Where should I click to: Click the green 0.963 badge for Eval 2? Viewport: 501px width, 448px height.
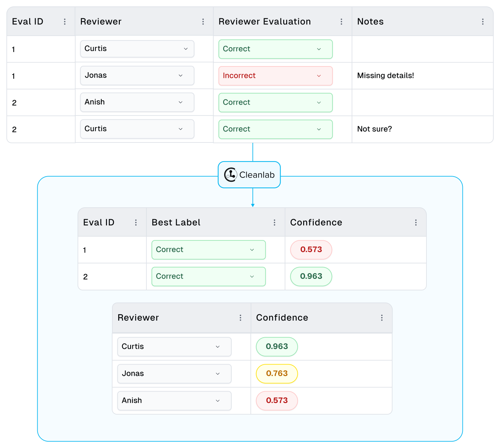tap(311, 276)
